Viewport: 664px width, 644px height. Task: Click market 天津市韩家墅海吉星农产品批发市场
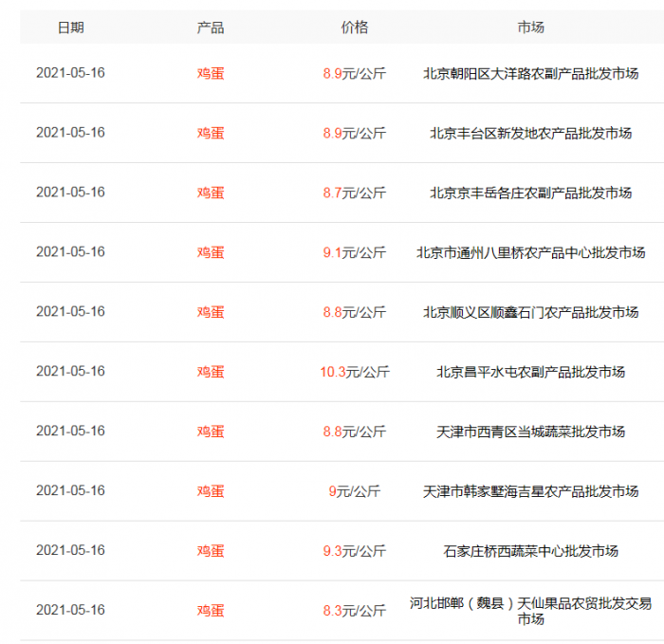coord(530,491)
